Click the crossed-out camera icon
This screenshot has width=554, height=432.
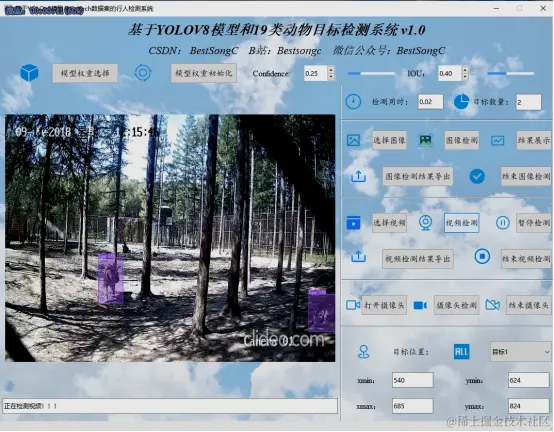point(493,304)
